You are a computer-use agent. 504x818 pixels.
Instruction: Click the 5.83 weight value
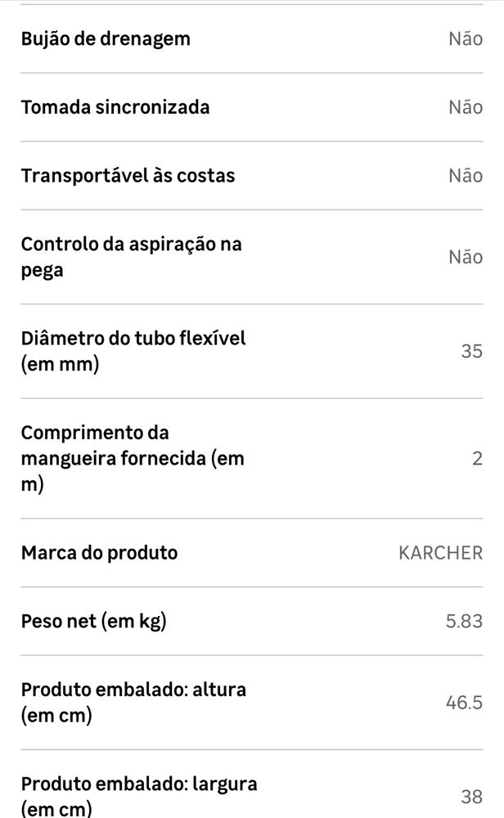point(464,622)
